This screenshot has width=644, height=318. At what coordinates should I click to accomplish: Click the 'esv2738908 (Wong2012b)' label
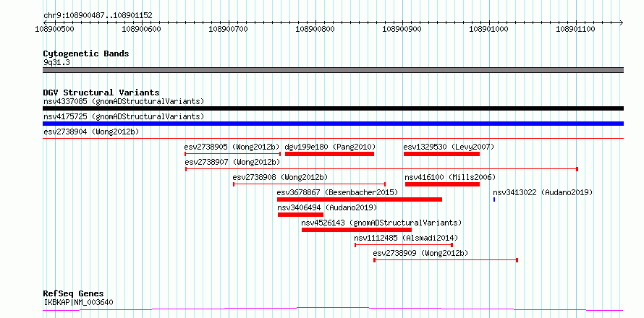coord(281,177)
